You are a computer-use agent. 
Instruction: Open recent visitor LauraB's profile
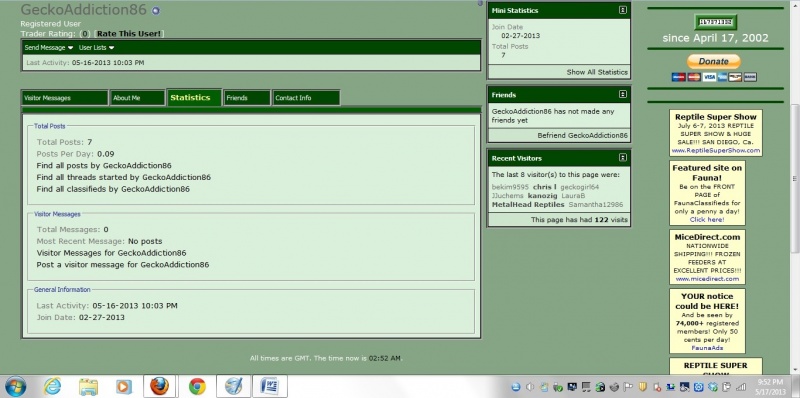pyautogui.click(x=573, y=196)
